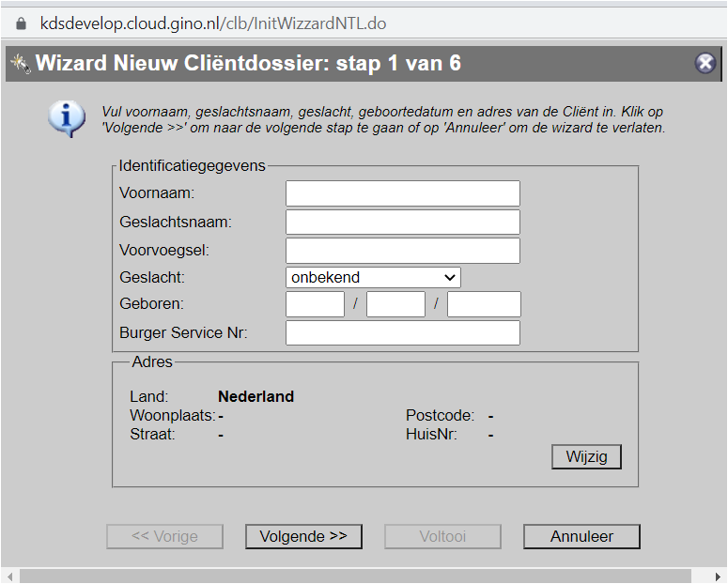Focus the Burger Service Nr field
The image size is (728, 584).
point(402,333)
